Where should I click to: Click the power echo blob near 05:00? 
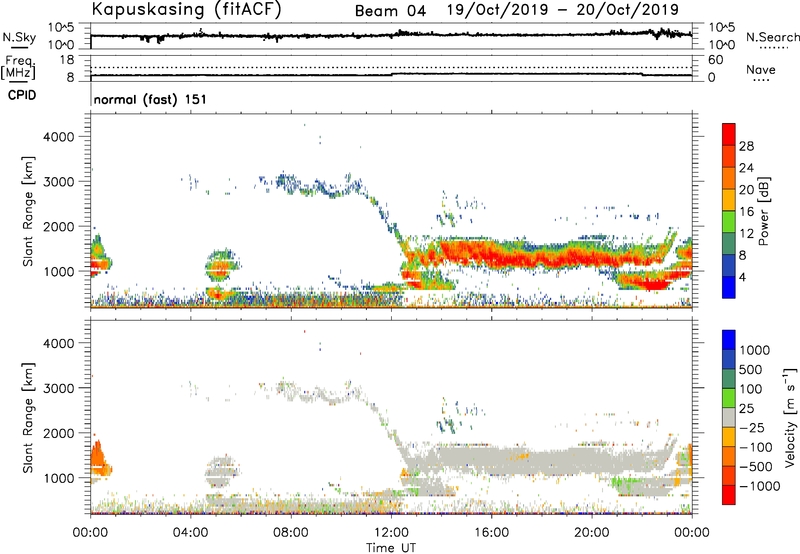(222, 265)
